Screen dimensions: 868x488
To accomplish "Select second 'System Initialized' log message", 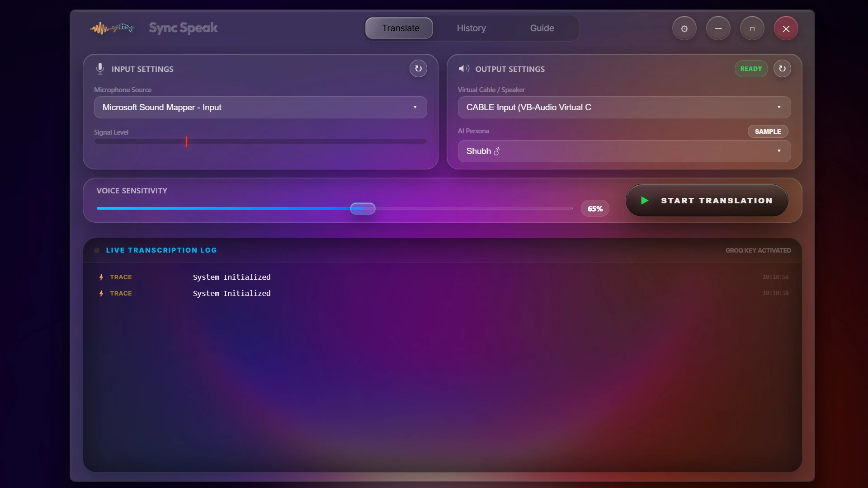I will coord(232,293).
